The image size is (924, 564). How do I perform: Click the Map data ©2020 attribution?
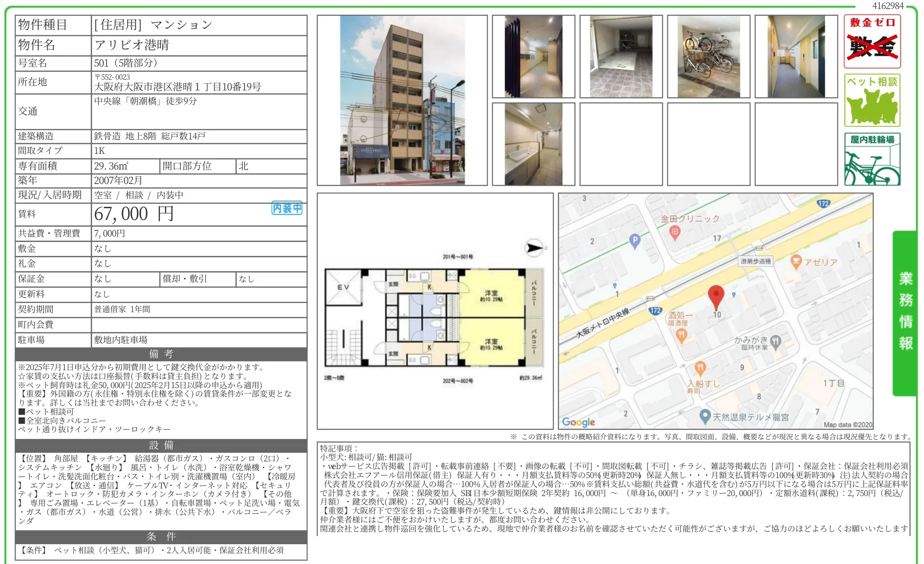[x=848, y=425]
